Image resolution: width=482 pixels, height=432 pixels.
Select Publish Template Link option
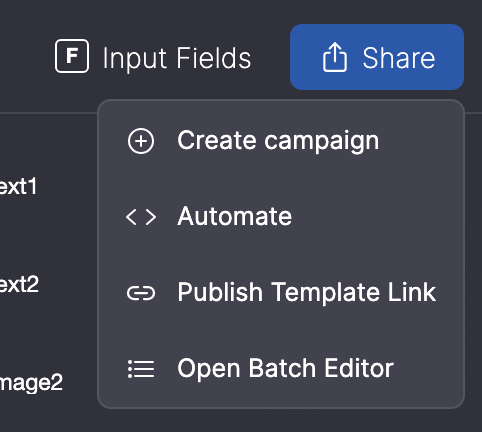(x=281, y=293)
